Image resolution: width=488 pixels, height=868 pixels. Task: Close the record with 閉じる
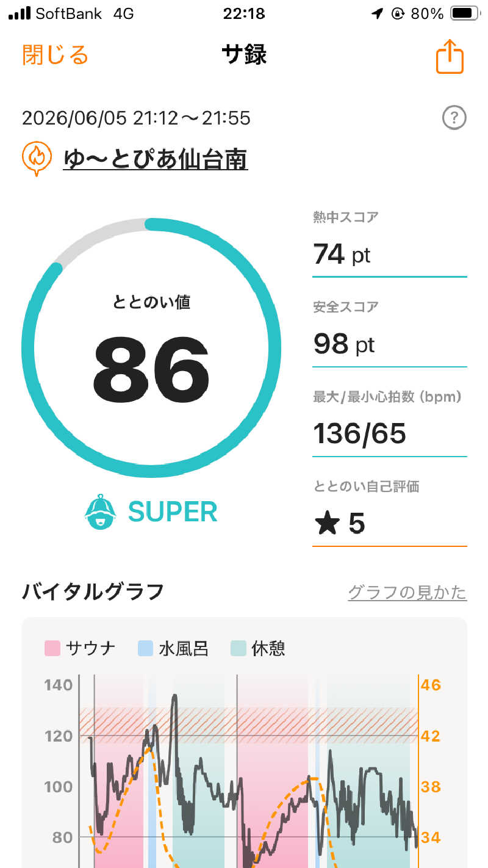point(56,55)
